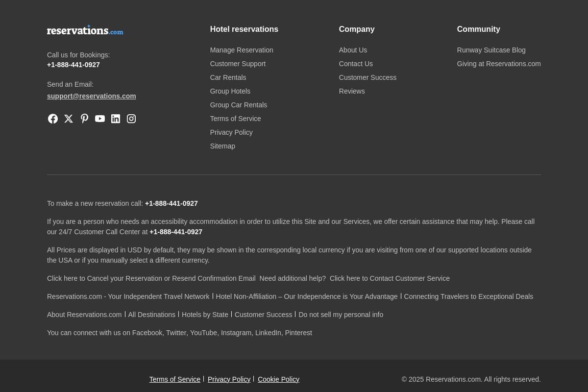Click LinkedIn in the connect sentence
The image size is (588, 392).
click(268, 333)
